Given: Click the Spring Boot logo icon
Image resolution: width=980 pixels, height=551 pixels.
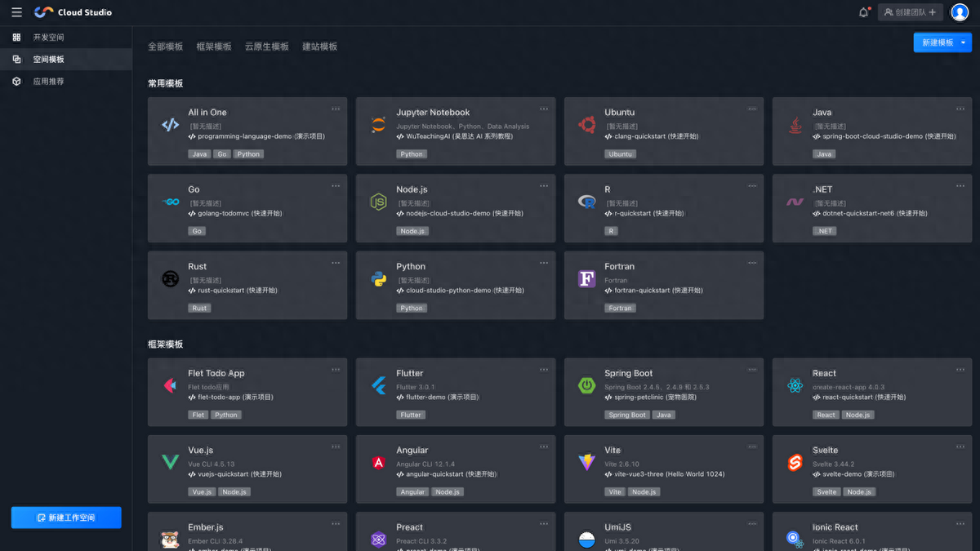Looking at the screenshot, I should click(x=586, y=385).
